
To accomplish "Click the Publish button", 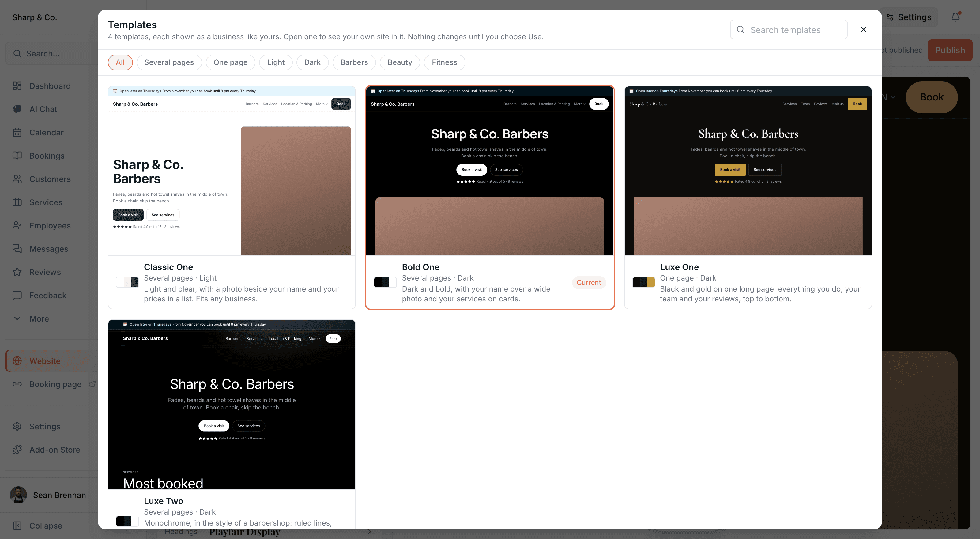I will (950, 50).
